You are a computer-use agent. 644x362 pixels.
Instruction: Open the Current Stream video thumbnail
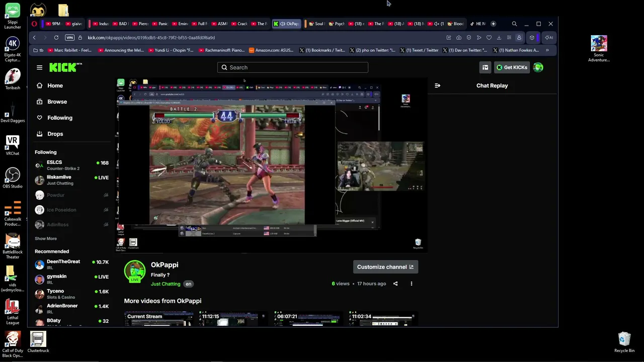point(159,319)
